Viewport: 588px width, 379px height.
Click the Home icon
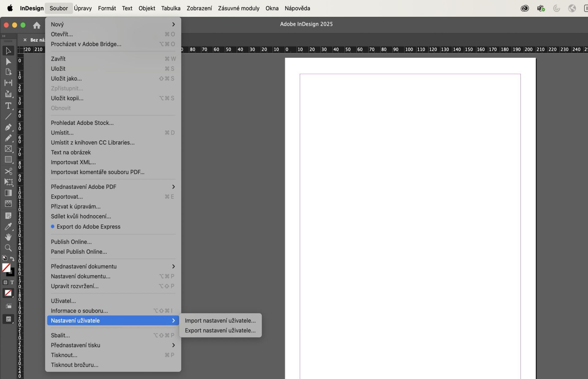point(37,25)
